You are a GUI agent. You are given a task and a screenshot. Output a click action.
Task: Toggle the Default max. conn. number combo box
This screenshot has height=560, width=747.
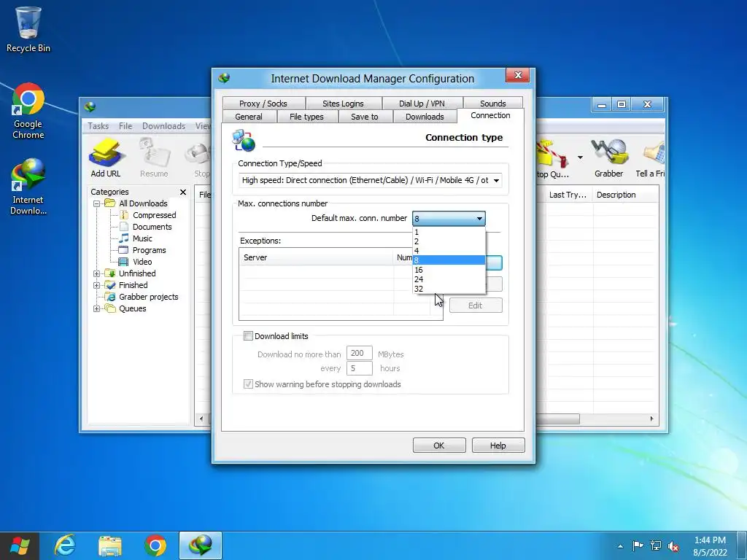pos(449,219)
